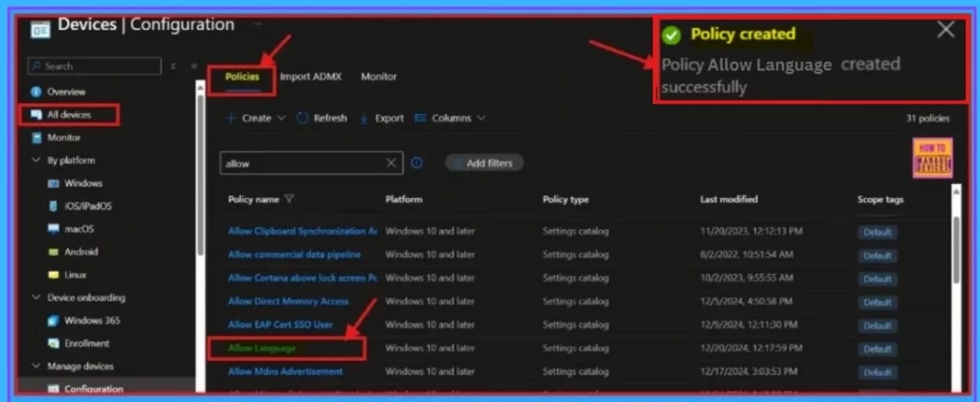Viewport: 980px width, 402px height.
Task: Open the Columns dropdown arrow
Action: point(480,118)
